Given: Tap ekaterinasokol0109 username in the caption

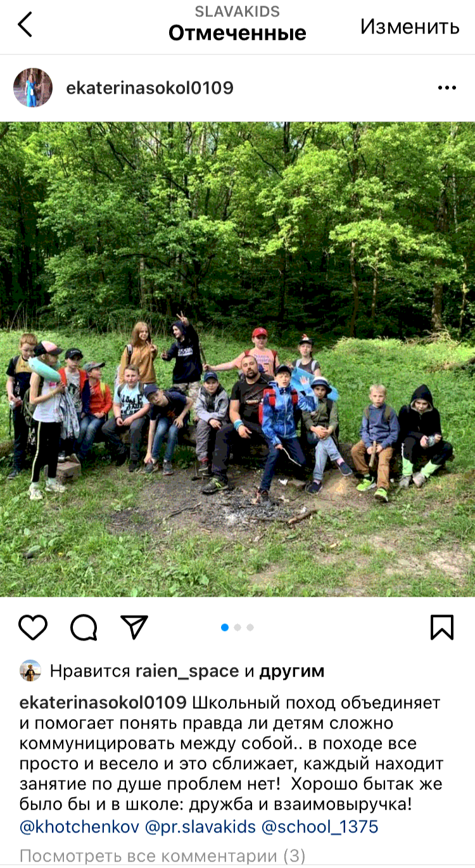Looking at the screenshot, I should pos(103,703).
